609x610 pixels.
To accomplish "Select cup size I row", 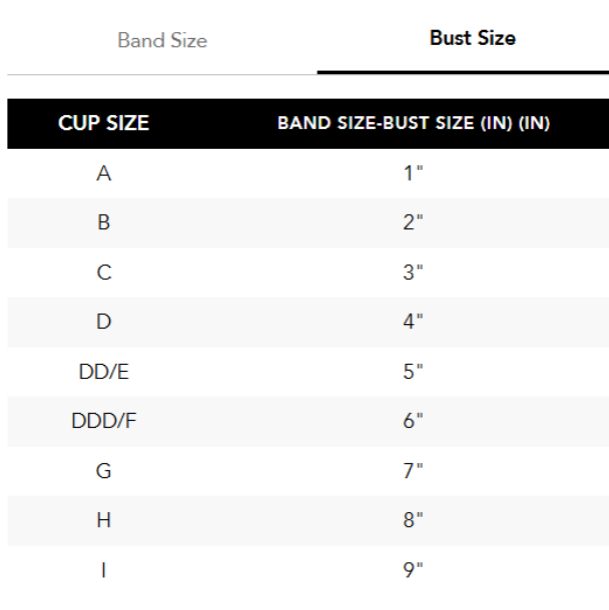I will coord(103,571).
